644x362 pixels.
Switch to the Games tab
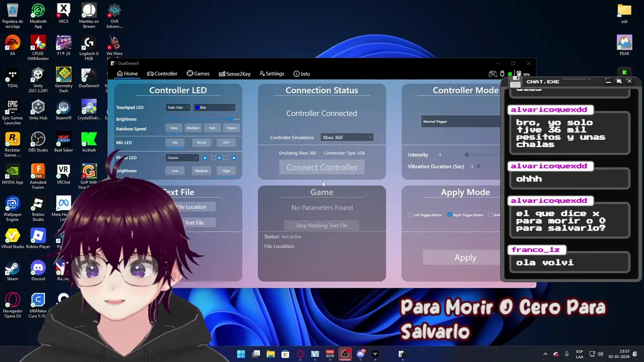pyautogui.click(x=198, y=73)
